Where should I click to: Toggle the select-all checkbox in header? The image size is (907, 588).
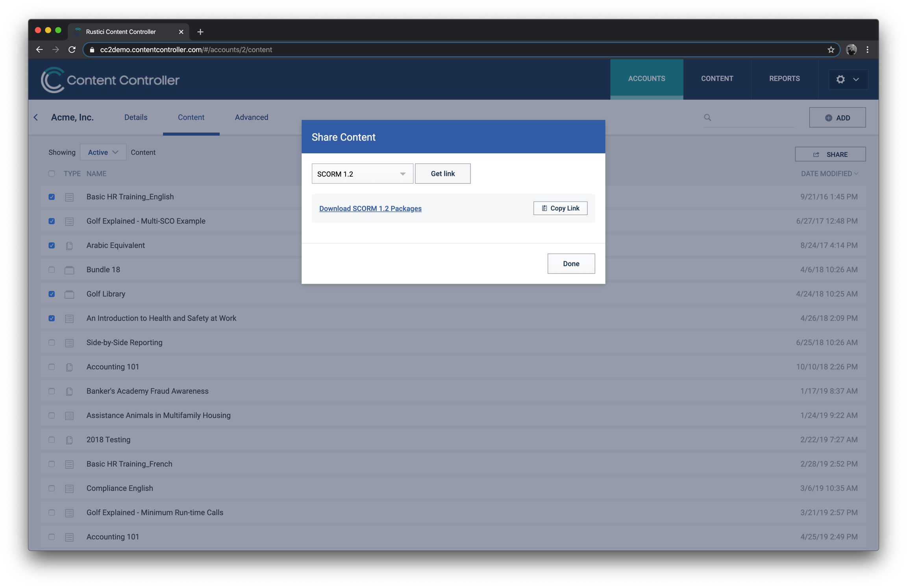(52, 174)
